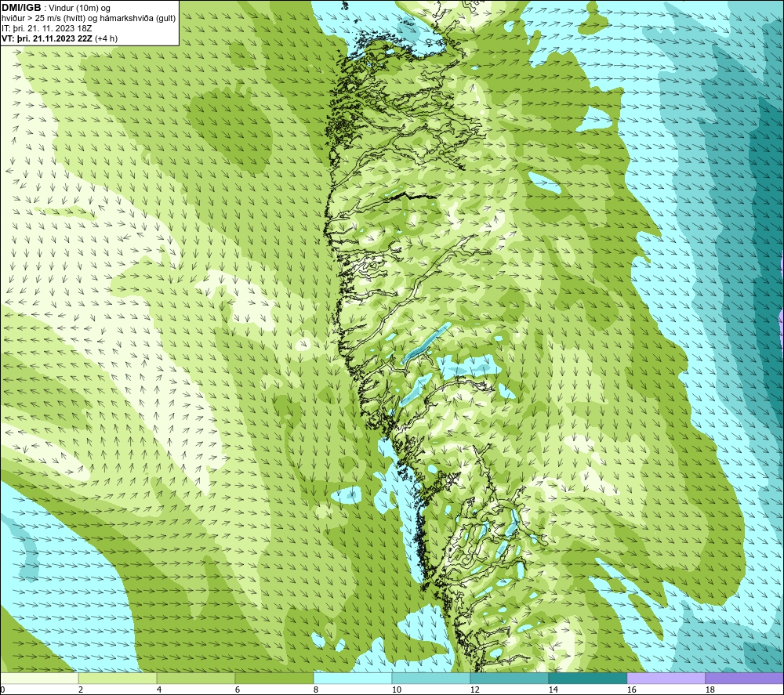
Task: Click the pale yellow 0–2 legend swatch
Action: coord(39,679)
